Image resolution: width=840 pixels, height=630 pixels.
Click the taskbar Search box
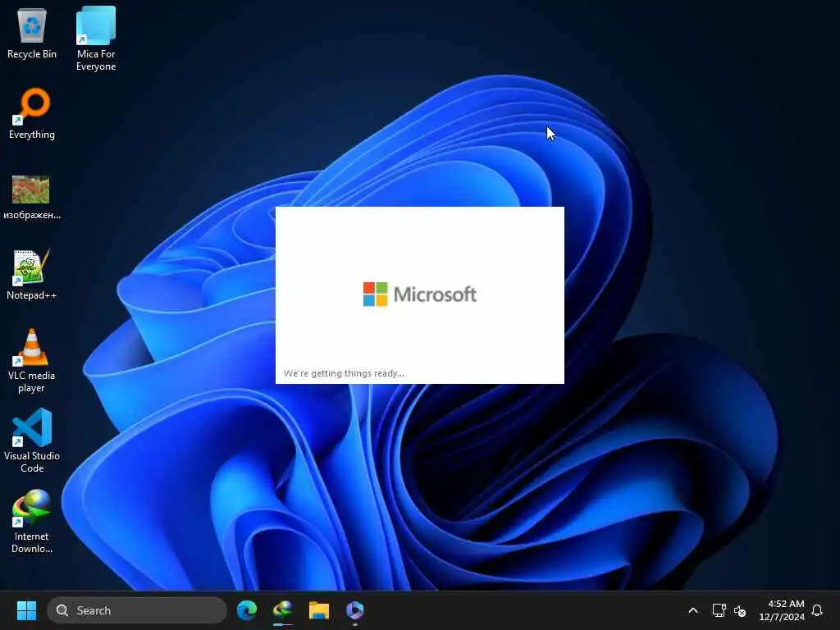click(137, 610)
